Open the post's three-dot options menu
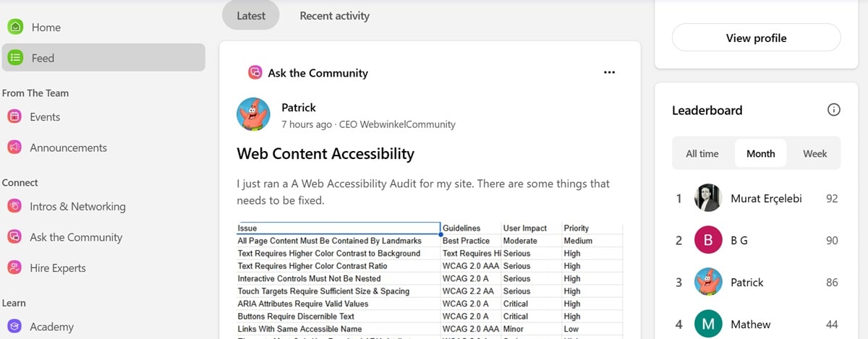This screenshot has height=339, width=868. click(609, 73)
